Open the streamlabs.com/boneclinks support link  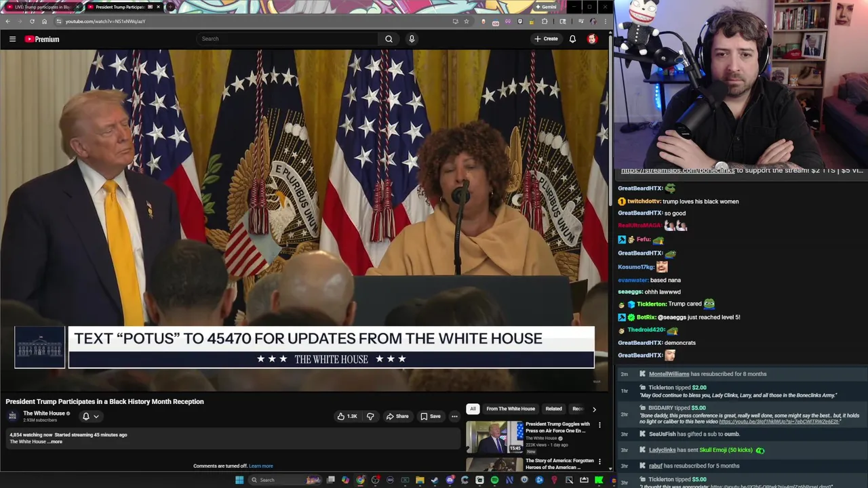coord(677,171)
